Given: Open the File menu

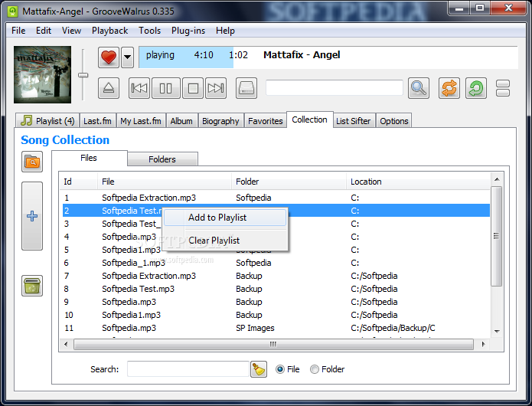Looking at the screenshot, I should tap(18, 31).
